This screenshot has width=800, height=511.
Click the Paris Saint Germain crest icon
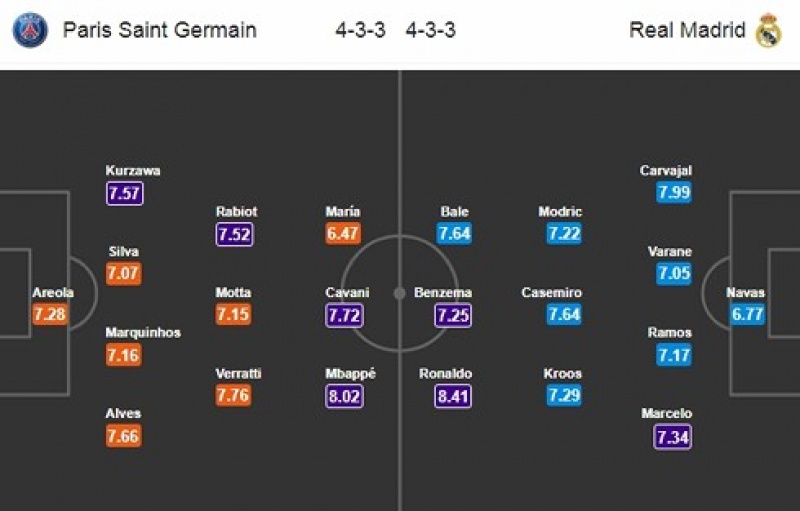pos(30,30)
